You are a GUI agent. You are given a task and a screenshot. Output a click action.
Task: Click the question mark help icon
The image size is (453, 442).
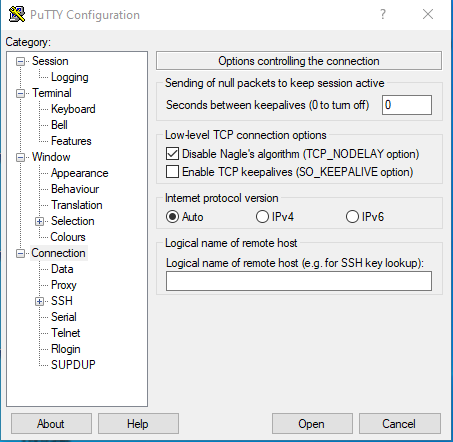[x=383, y=14]
